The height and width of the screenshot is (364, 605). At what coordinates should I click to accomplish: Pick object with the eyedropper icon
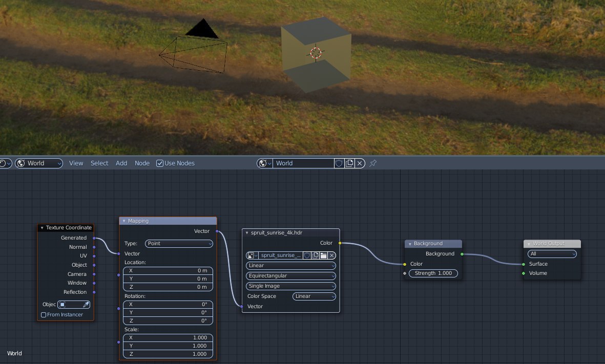(x=86, y=304)
